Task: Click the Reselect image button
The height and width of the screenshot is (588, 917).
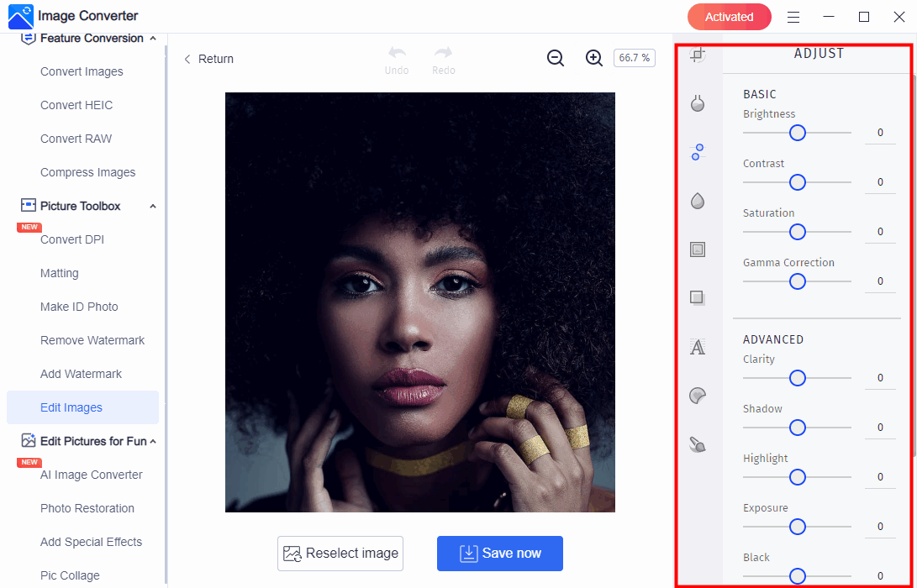Action: click(x=340, y=554)
